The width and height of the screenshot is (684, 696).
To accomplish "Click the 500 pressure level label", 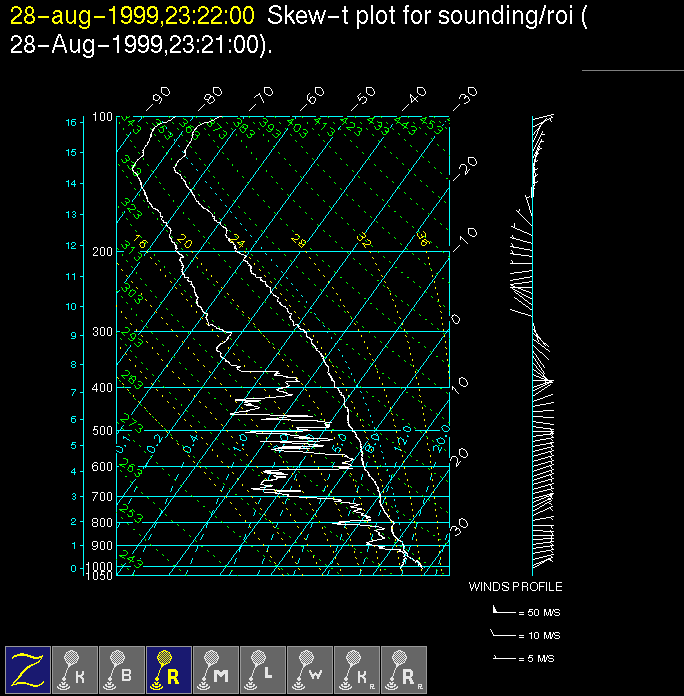I will tap(102, 431).
